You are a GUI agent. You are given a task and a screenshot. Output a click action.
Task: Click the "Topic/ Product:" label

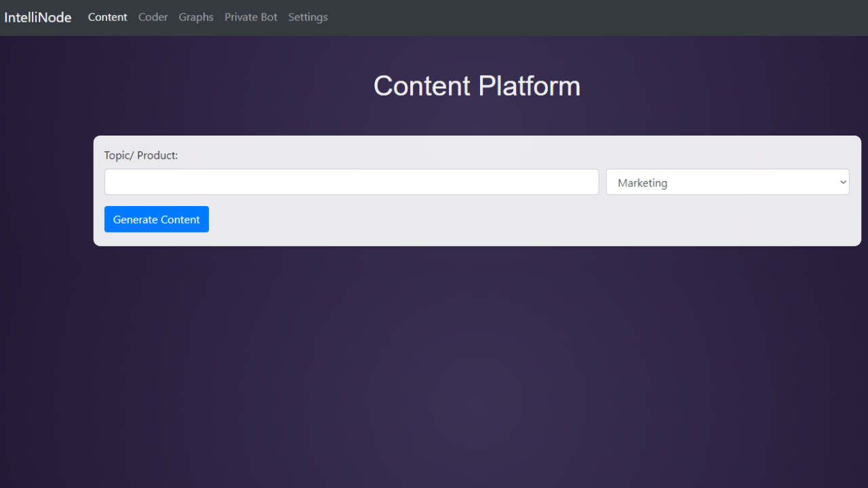141,155
